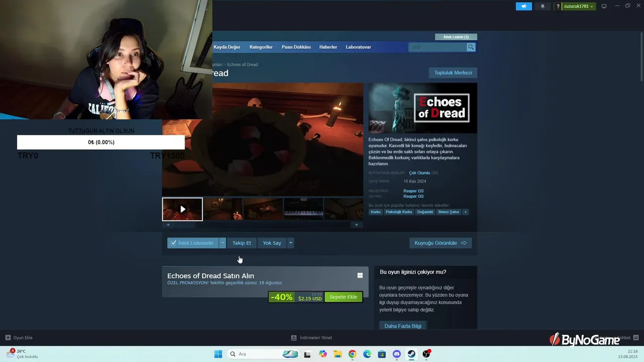Open File Explorer from the taskbar

(x=337, y=354)
